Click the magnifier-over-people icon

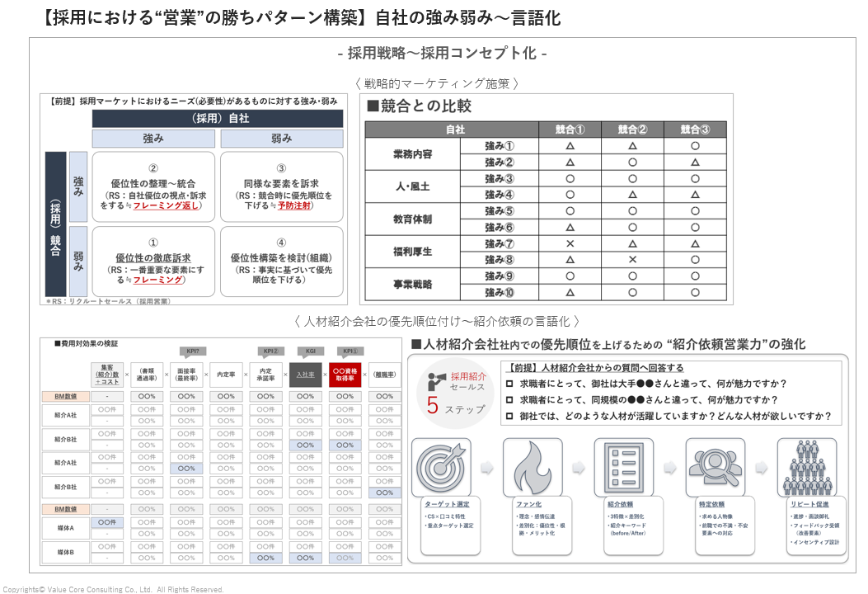click(x=715, y=468)
